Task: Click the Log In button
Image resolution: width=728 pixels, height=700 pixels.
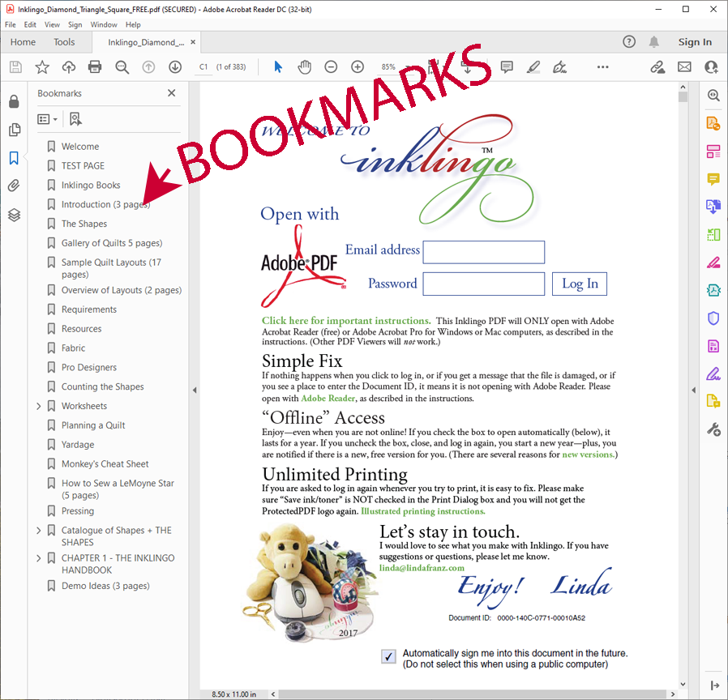Action: (x=580, y=284)
